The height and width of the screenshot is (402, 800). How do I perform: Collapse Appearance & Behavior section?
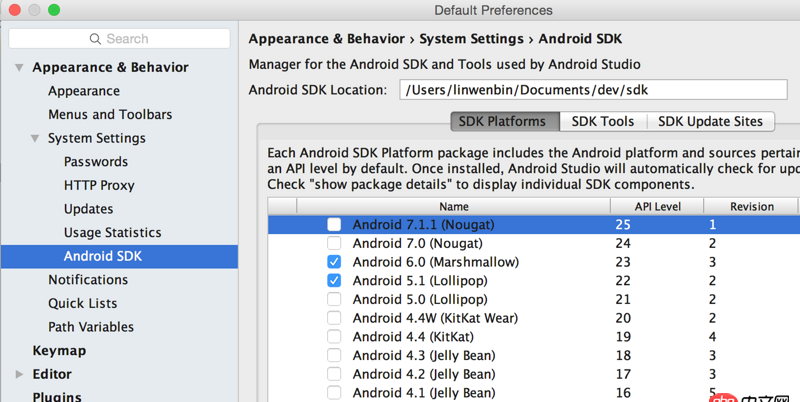pyautogui.click(x=19, y=67)
